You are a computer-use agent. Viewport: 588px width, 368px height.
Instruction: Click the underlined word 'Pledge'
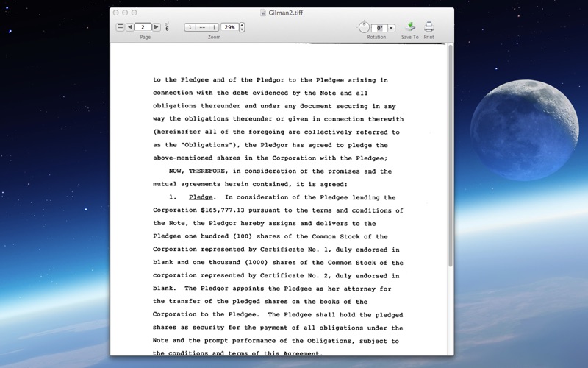pyautogui.click(x=201, y=197)
